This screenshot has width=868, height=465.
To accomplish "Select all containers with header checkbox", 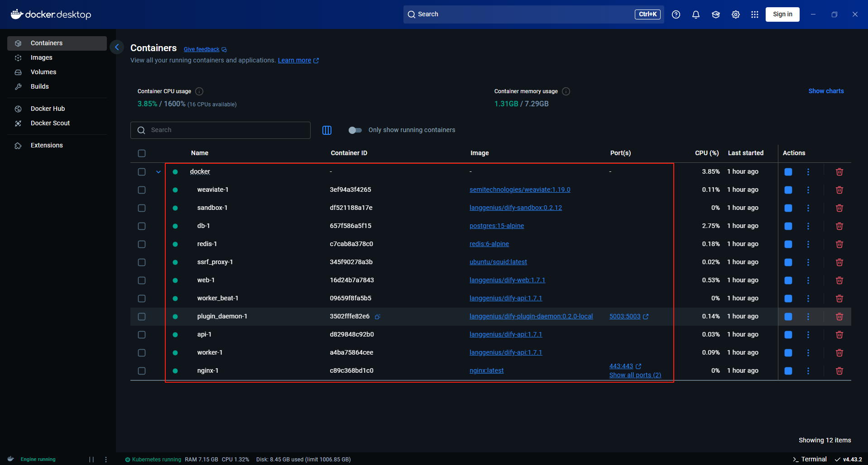I will 142,153.
